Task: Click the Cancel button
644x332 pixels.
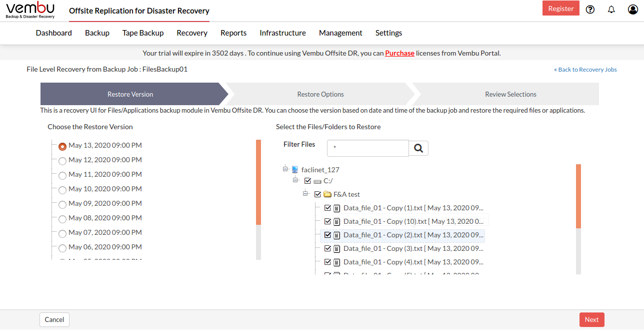Action: [54, 319]
